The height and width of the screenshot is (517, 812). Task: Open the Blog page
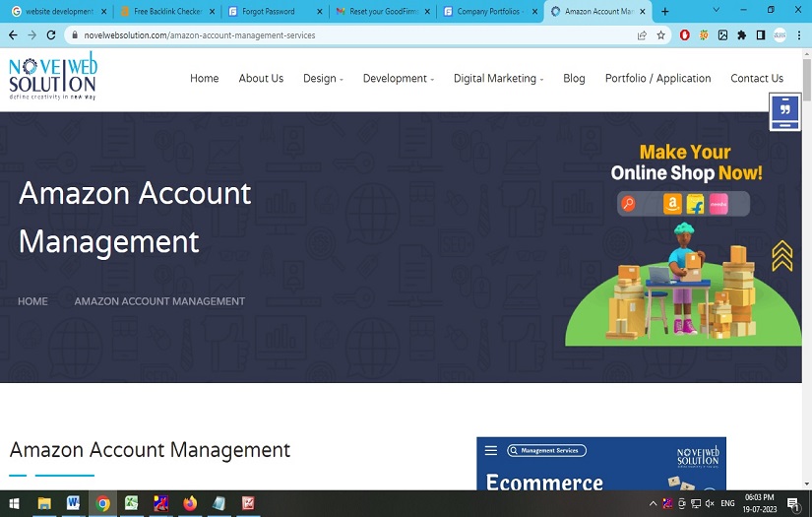(x=574, y=78)
